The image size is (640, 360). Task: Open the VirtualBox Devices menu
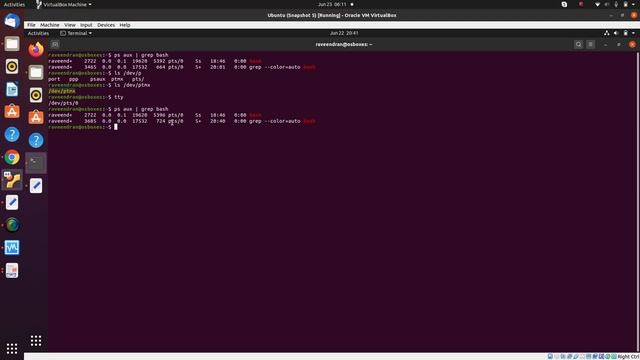tap(106, 25)
